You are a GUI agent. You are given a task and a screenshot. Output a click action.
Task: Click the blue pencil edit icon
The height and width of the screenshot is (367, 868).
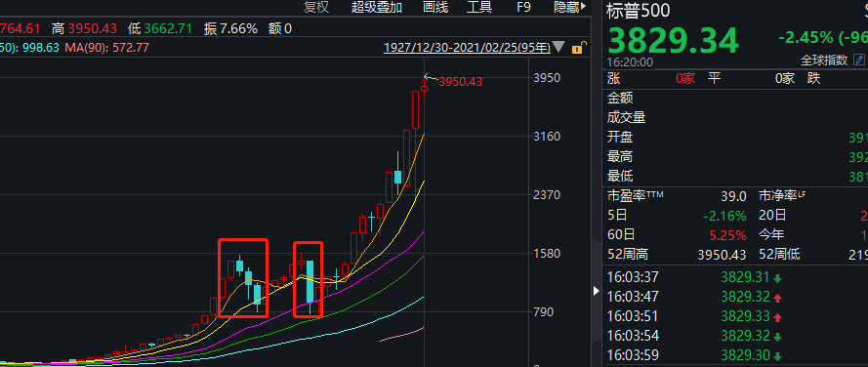click(859, 60)
